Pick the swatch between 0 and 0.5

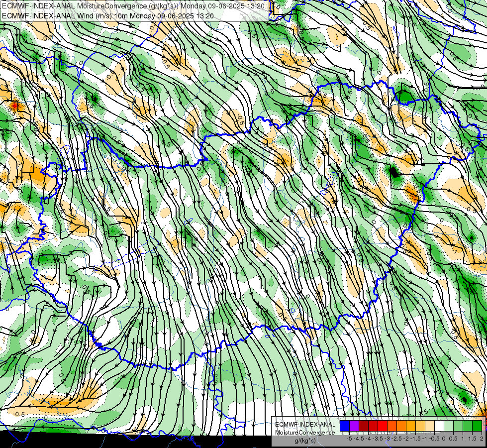click(x=449, y=426)
